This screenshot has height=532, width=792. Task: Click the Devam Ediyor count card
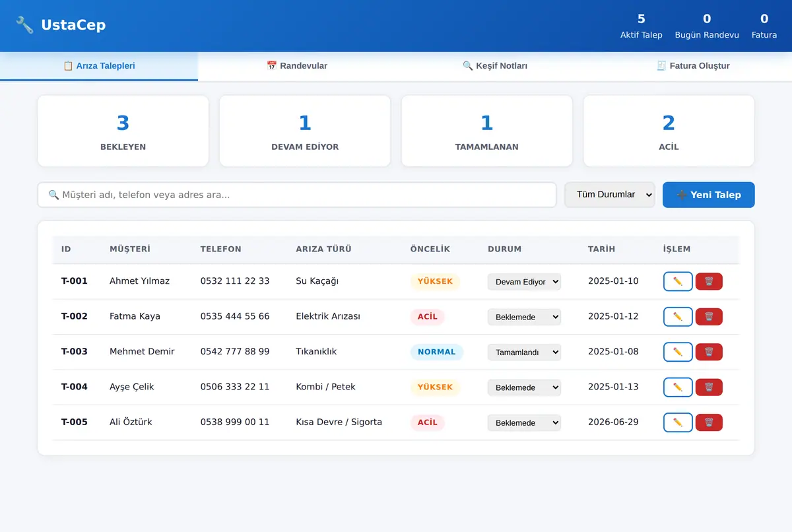coord(305,131)
